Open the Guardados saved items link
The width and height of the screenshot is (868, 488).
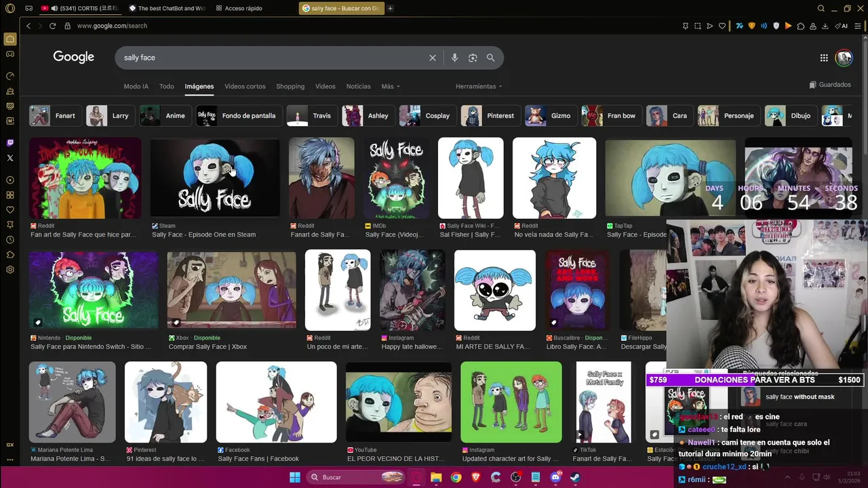[830, 85]
